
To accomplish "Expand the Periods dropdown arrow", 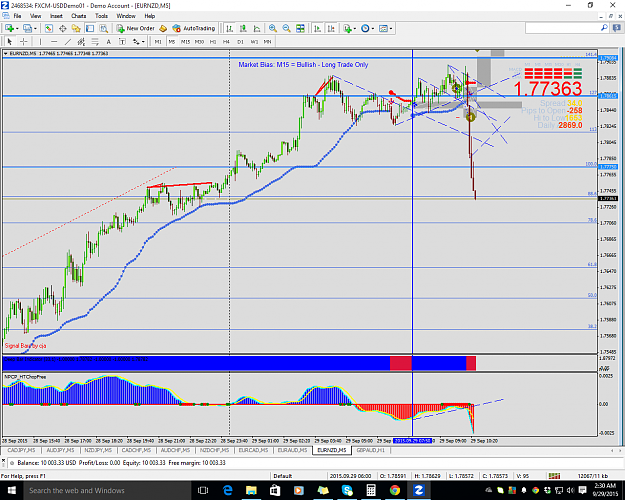I will (x=373, y=28).
